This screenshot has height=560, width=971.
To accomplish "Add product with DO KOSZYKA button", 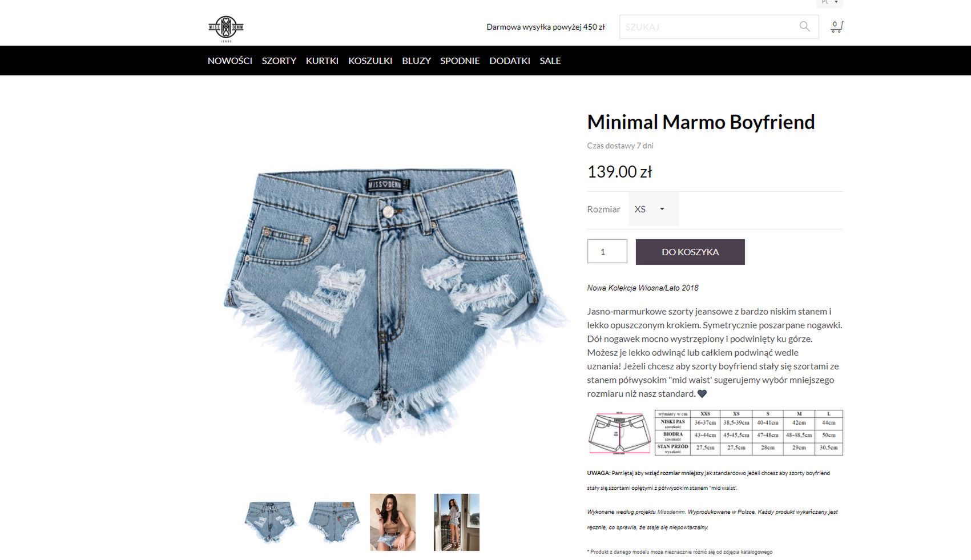I will pos(690,252).
